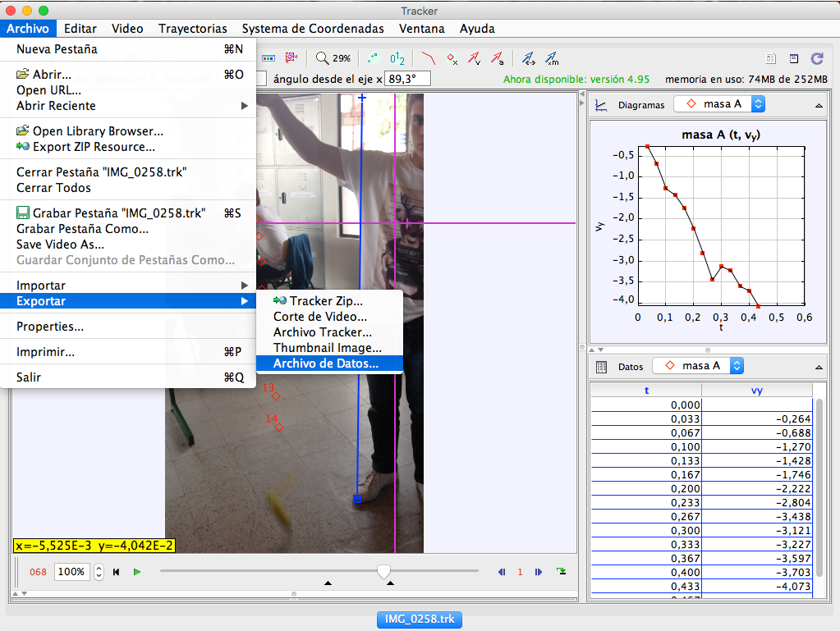Click the angle field showing 89,3°
840x631 pixels.
[x=407, y=79]
